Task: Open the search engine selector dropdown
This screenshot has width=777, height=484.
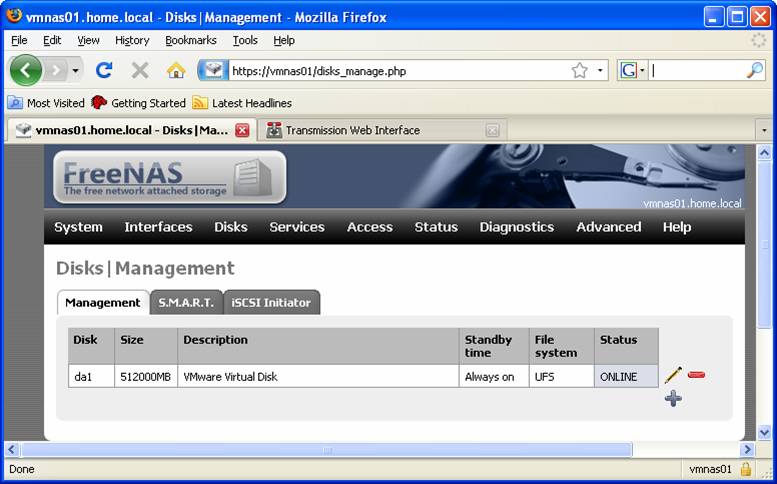Action: (x=643, y=71)
